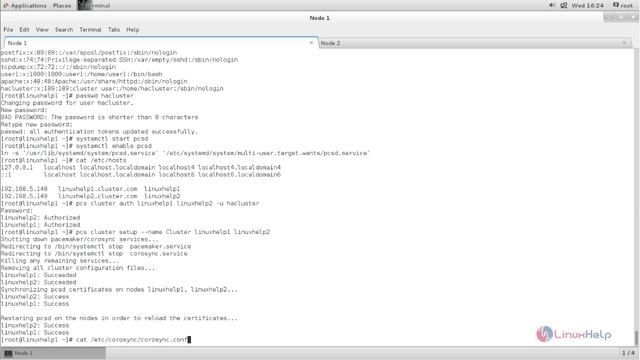This screenshot has height=360, width=640.
Task: Click 'Restaring pcsd on the nodes' line
Action: click(119, 318)
